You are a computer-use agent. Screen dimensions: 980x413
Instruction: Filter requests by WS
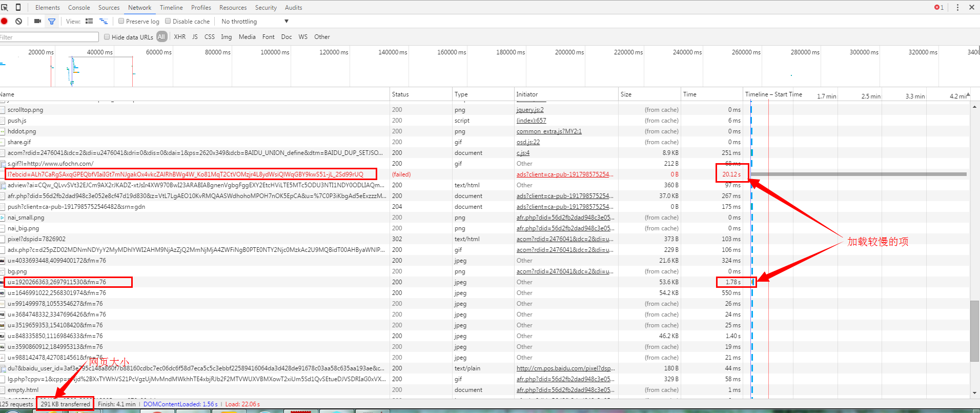point(303,36)
